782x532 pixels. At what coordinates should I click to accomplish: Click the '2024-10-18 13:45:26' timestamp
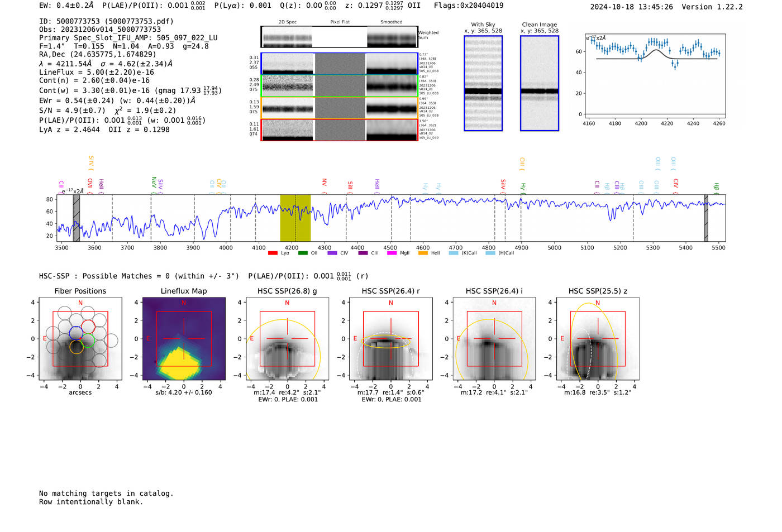[632, 7]
